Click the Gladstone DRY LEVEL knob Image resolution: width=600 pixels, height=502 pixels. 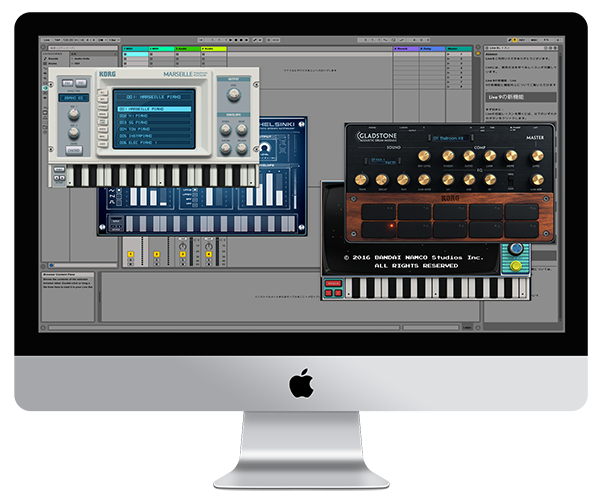click(x=424, y=156)
